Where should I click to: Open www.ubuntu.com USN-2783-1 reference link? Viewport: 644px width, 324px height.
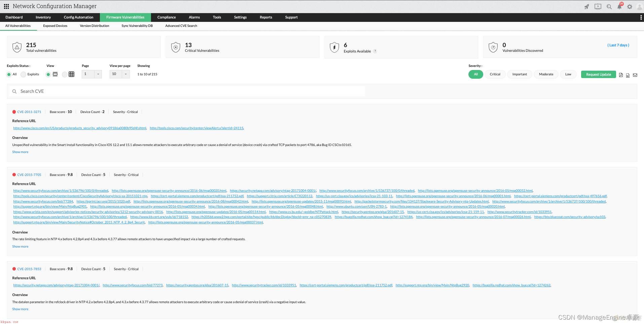pyautogui.click(x=357, y=207)
